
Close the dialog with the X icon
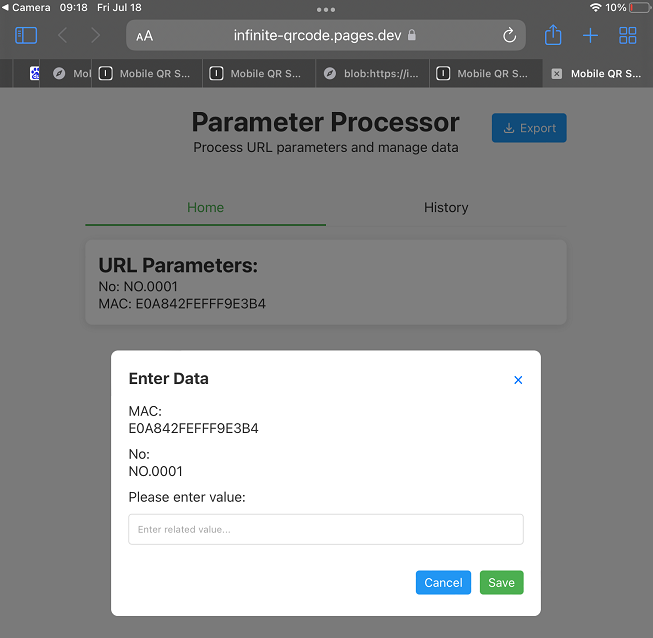pyautogui.click(x=518, y=380)
